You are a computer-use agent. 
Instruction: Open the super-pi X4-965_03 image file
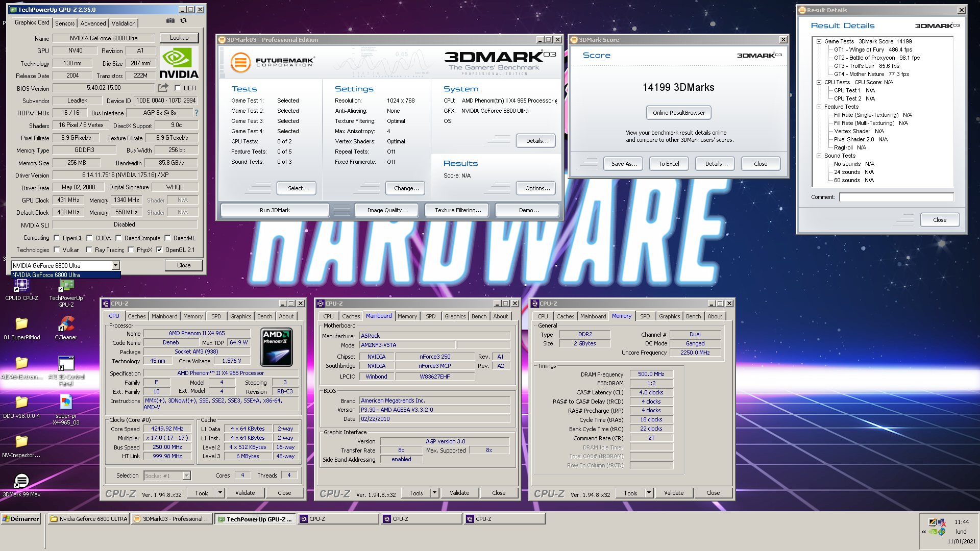(x=66, y=410)
